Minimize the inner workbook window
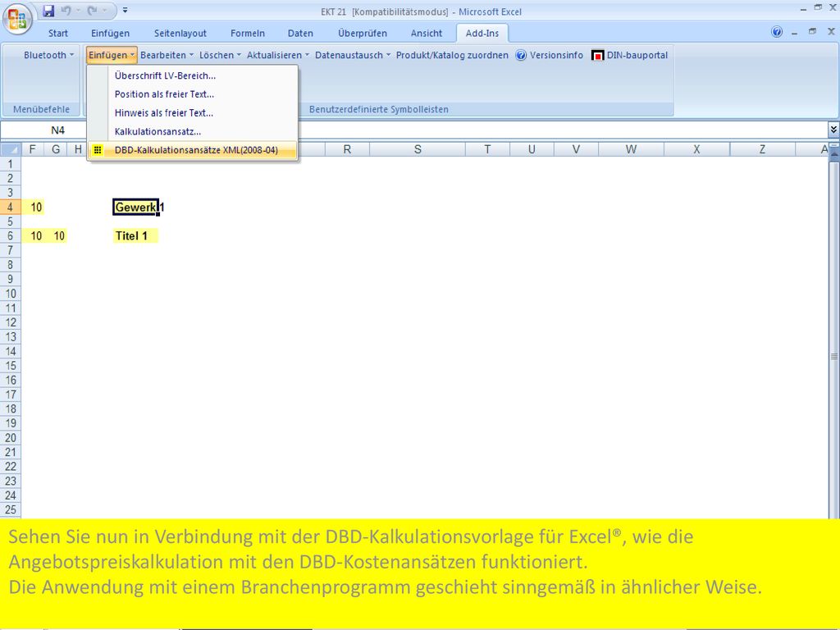Viewport: 840px width, 630px height. 794,33
